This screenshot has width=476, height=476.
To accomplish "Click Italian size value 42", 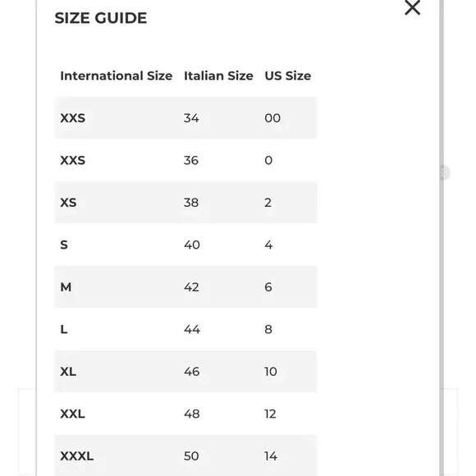I will pyautogui.click(x=191, y=287).
